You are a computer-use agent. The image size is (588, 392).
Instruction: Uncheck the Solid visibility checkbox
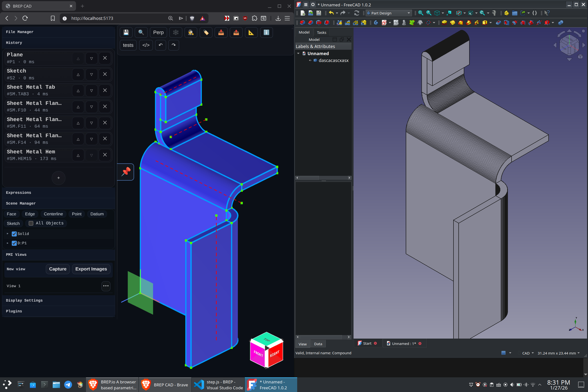point(14,234)
